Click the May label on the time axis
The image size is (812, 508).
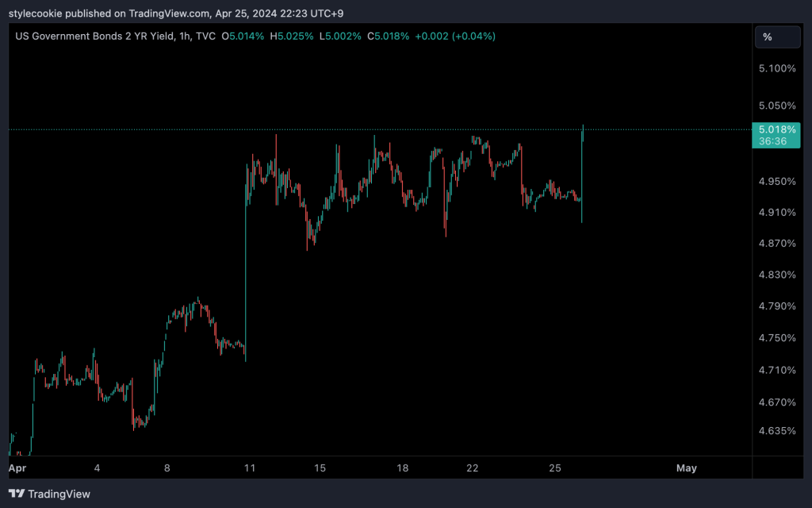coord(686,468)
